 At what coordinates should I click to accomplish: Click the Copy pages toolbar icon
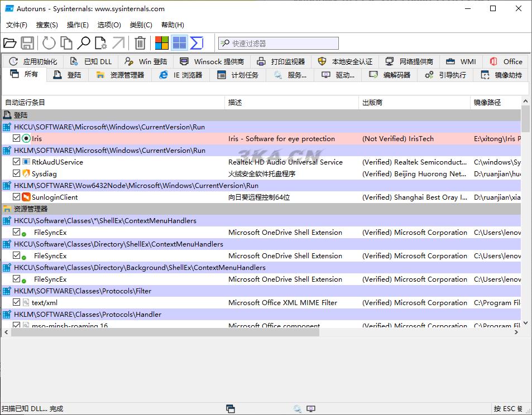pyautogui.click(x=66, y=43)
